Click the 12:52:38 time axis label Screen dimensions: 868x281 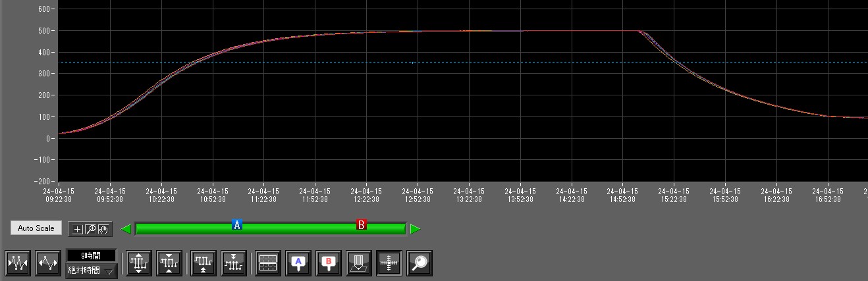coord(418,199)
